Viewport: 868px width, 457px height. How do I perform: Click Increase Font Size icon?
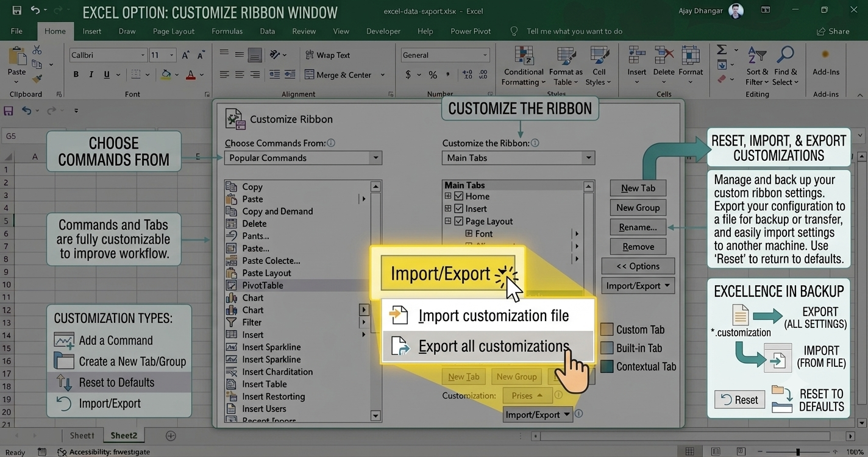pyautogui.click(x=186, y=55)
